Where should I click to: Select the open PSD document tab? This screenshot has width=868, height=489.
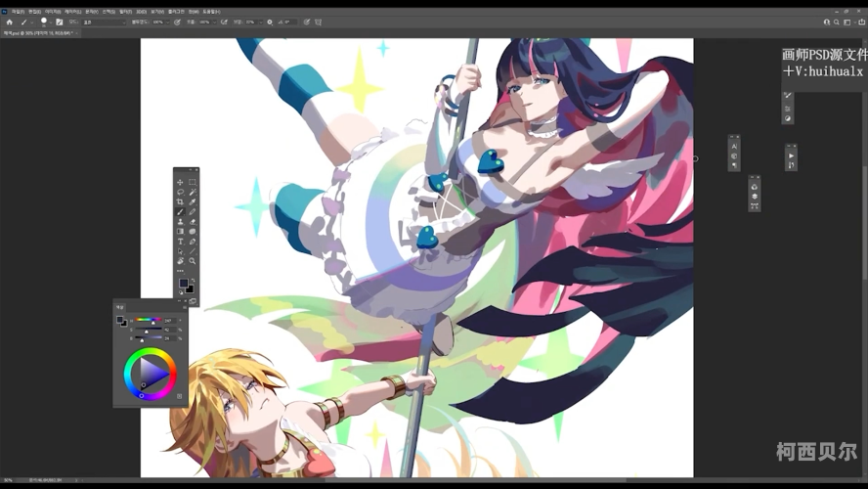coord(38,33)
